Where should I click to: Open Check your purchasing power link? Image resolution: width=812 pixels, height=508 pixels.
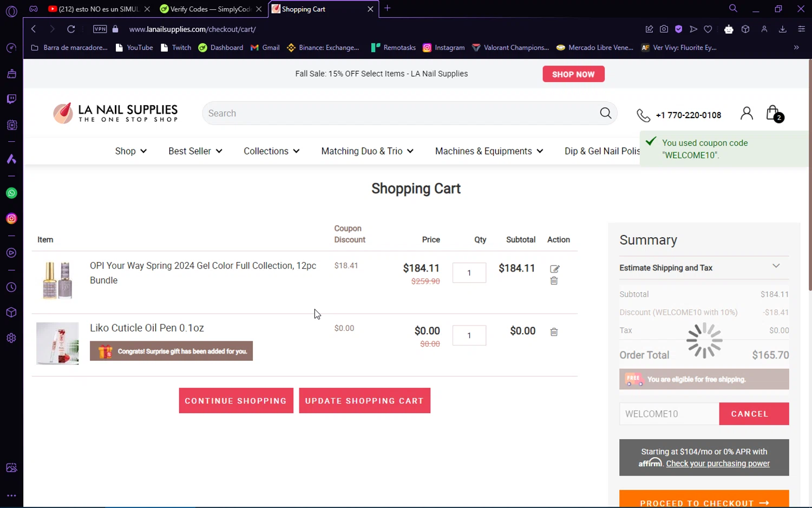click(718, 464)
